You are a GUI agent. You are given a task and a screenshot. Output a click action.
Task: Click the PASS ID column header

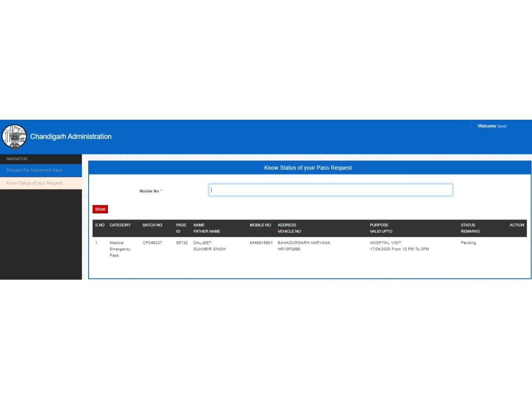(181, 228)
